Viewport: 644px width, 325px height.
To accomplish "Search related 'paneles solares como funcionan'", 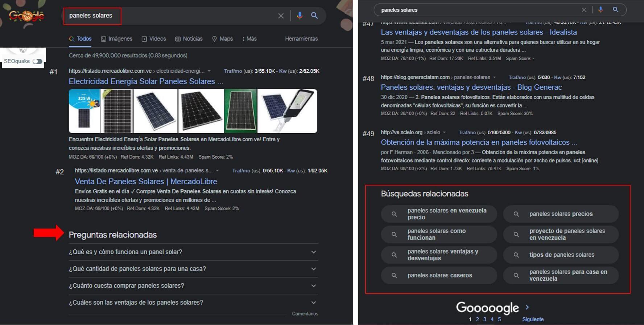I will 439,234.
